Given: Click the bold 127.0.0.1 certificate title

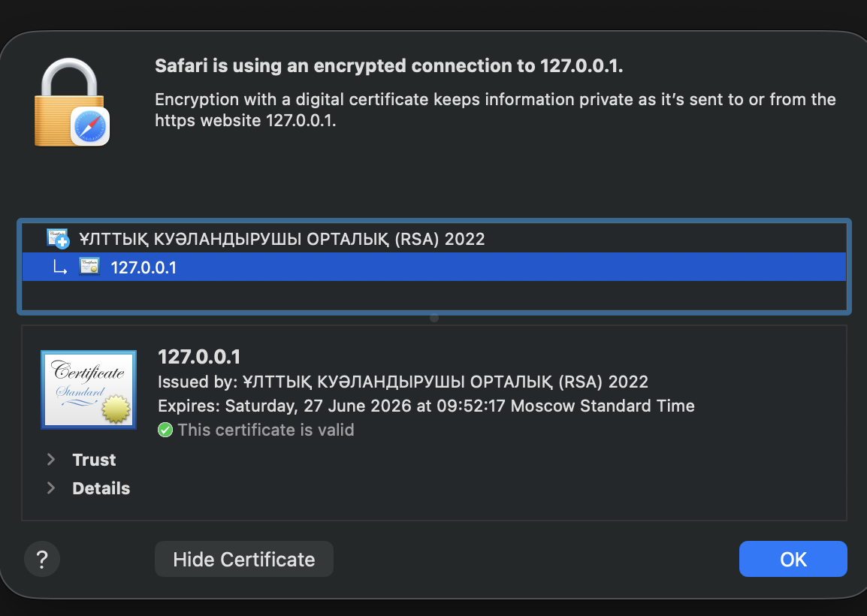Looking at the screenshot, I should point(199,357).
